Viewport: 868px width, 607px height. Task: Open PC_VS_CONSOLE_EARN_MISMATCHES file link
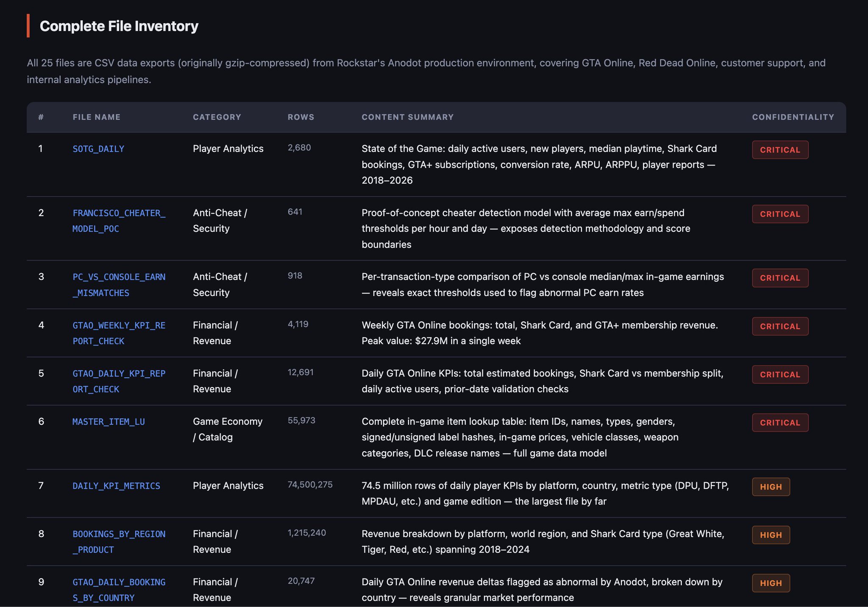point(119,277)
